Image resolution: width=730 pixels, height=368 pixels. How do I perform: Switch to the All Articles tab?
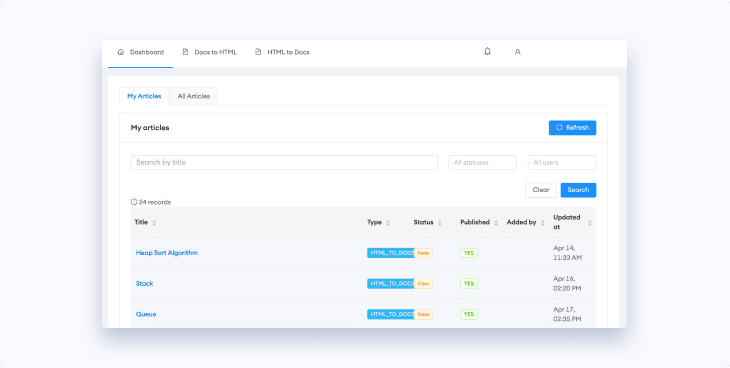click(194, 96)
